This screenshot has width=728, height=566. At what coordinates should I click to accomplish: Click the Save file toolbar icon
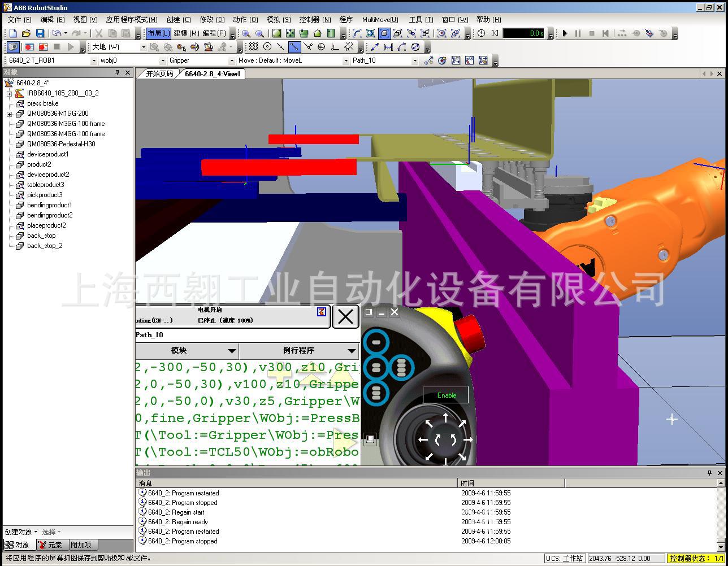coord(40,33)
